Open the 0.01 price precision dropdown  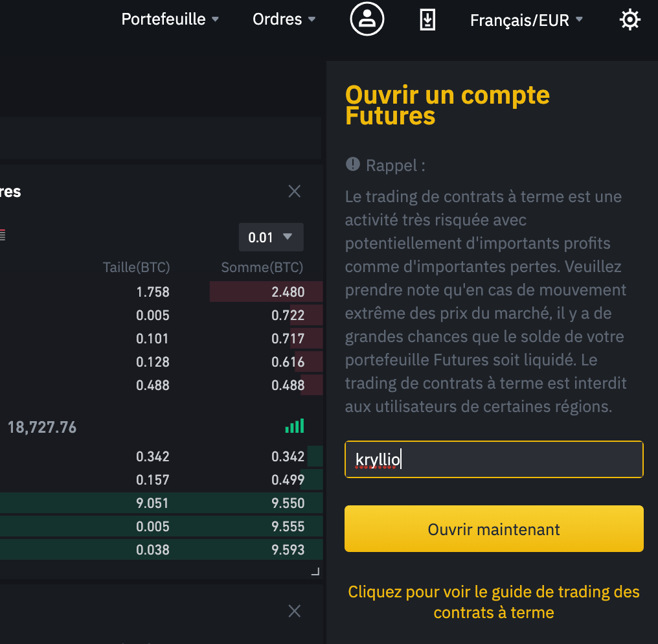pos(271,237)
